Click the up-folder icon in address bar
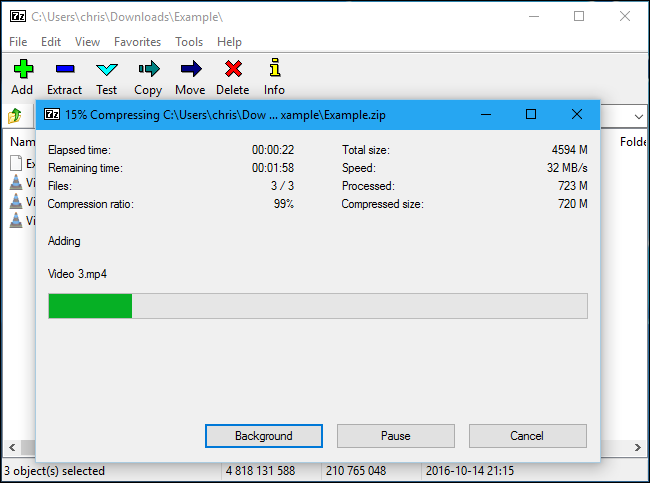The image size is (650, 483). click(x=17, y=115)
